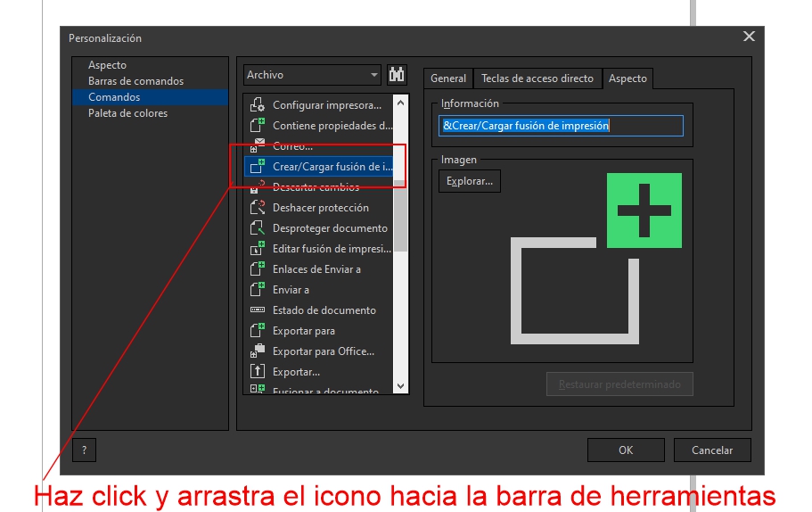
Task: Click the Configurar impresora icon
Action: tap(258, 105)
